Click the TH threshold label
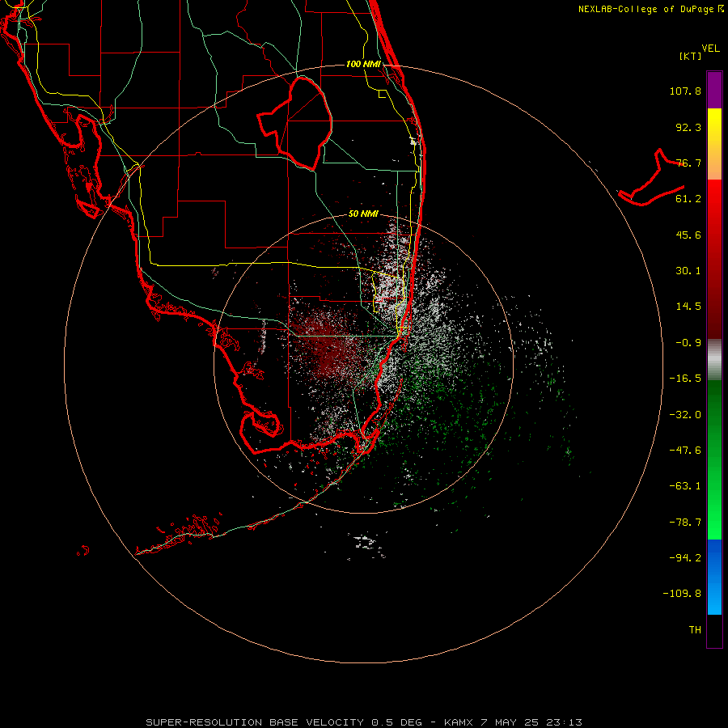 tap(695, 629)
